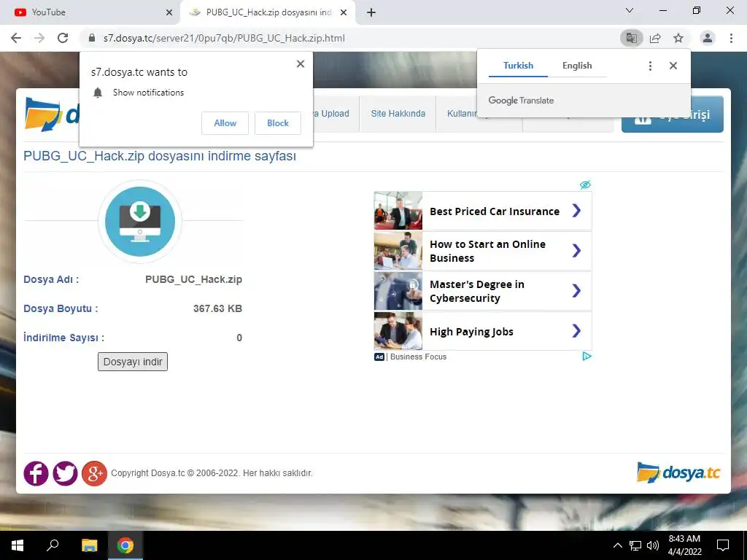This screenshot has width=747, height=560.
Task: Click the AdChoices triangle icon
Action: (x=587, y=356)
